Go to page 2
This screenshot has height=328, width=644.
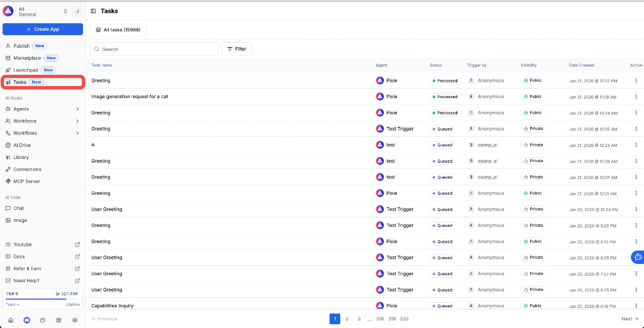(x=347, y=319)
